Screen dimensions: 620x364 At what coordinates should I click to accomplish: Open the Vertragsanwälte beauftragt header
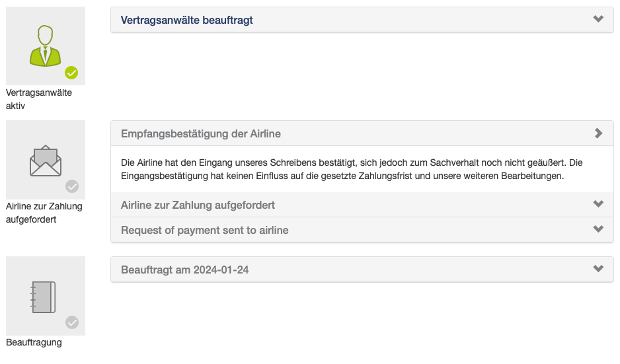[x=187, y=20]
